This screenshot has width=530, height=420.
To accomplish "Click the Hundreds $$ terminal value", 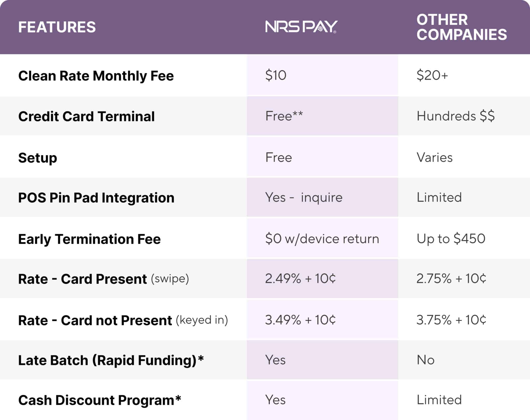I will coord(455,116).
